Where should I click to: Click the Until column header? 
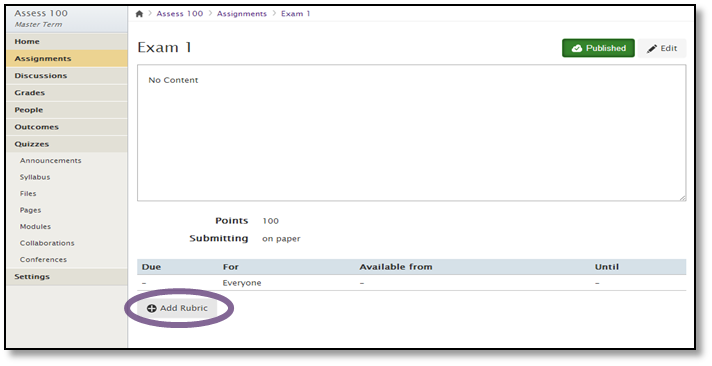pyautogui.click(x=607, y=267)
